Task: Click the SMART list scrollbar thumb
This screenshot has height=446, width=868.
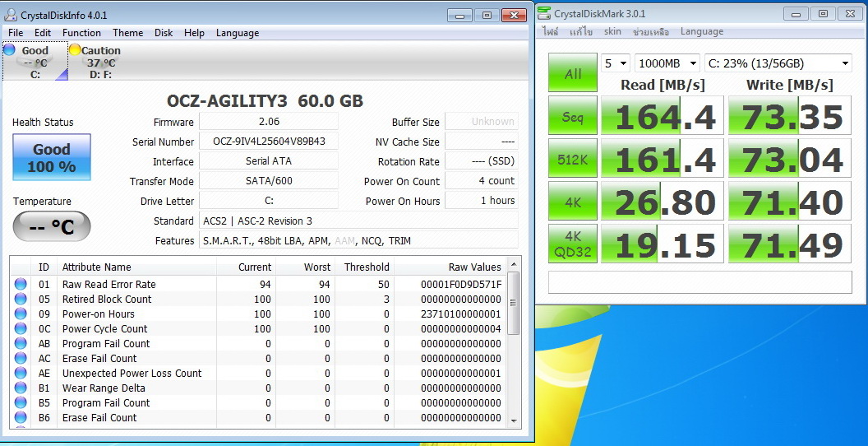Action: [513, 303]
